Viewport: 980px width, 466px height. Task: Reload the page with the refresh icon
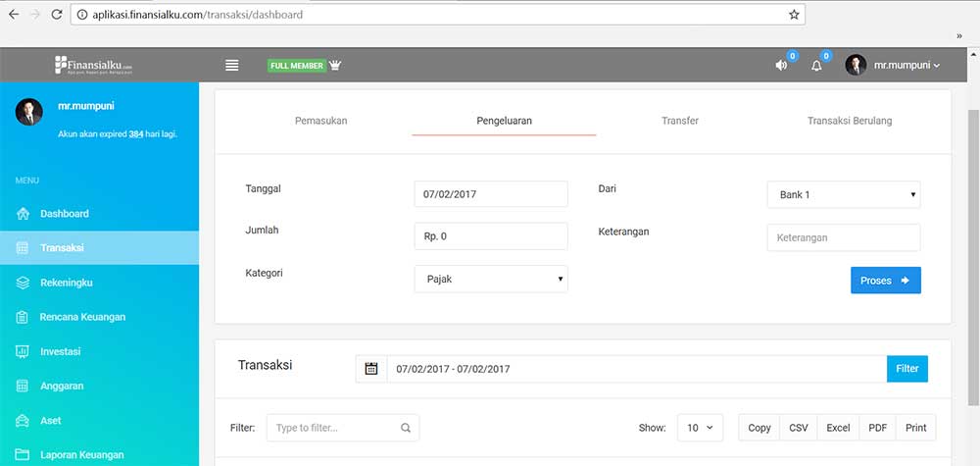[x=56, y=15]
